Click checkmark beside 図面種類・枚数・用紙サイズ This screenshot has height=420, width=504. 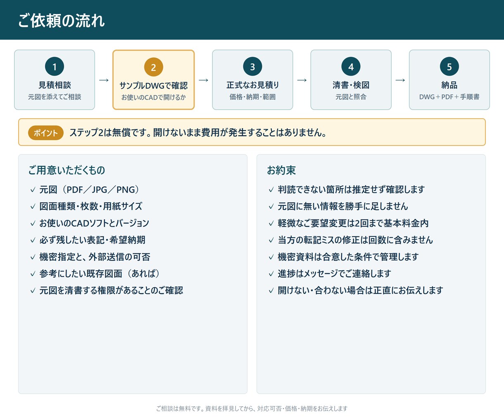click(33, 207)
